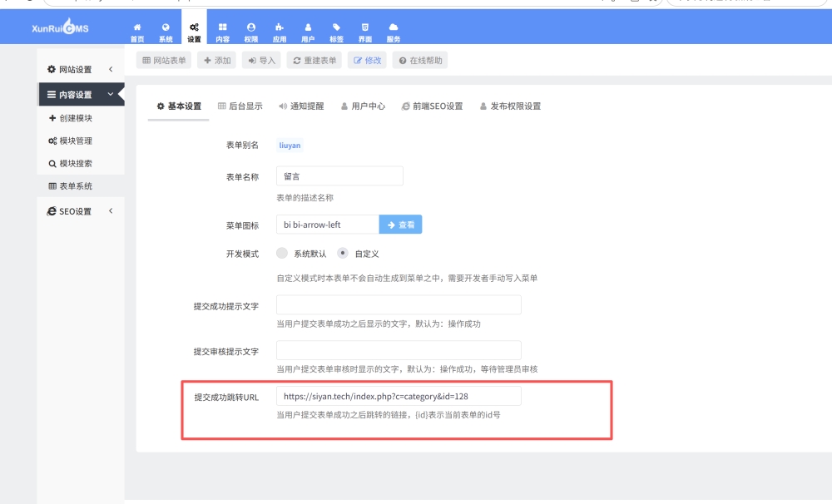Click the 网站表单 toolbar button

pyautogui.click(x=164, y=61)
